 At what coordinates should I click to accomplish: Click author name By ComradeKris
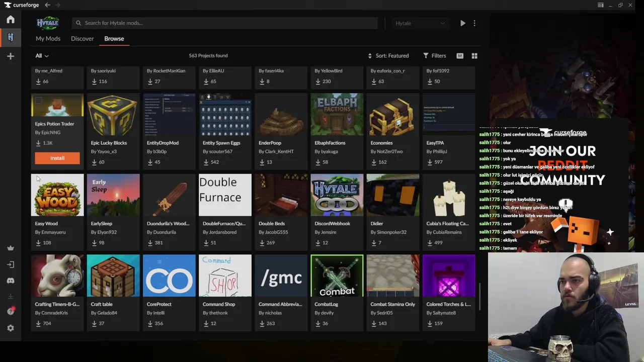[51, 313]
